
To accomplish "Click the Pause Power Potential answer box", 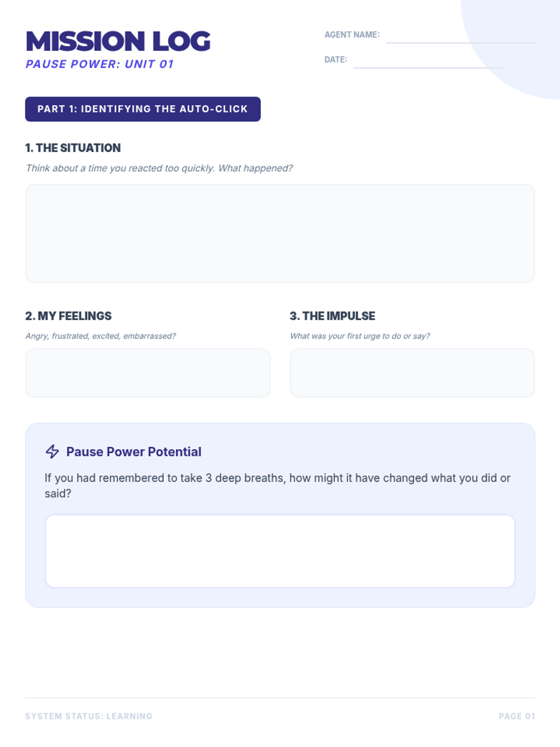I will click(x=280, y=551).
